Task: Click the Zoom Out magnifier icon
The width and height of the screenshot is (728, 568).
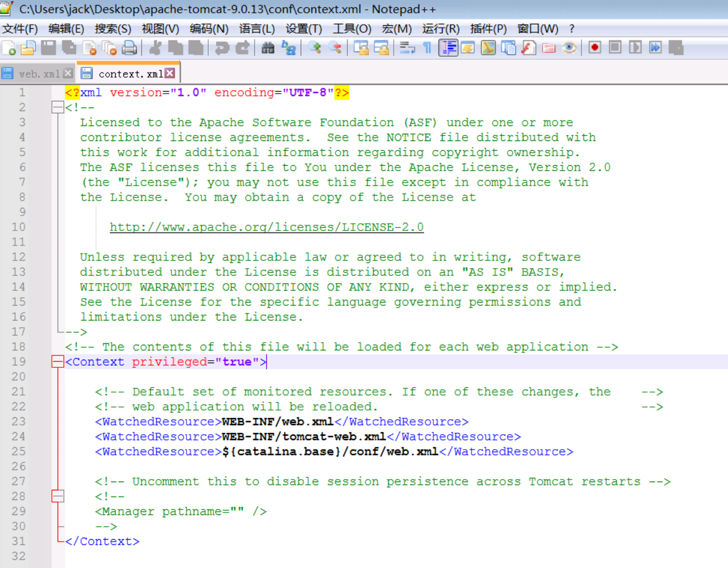Action: tap(335, 48)
